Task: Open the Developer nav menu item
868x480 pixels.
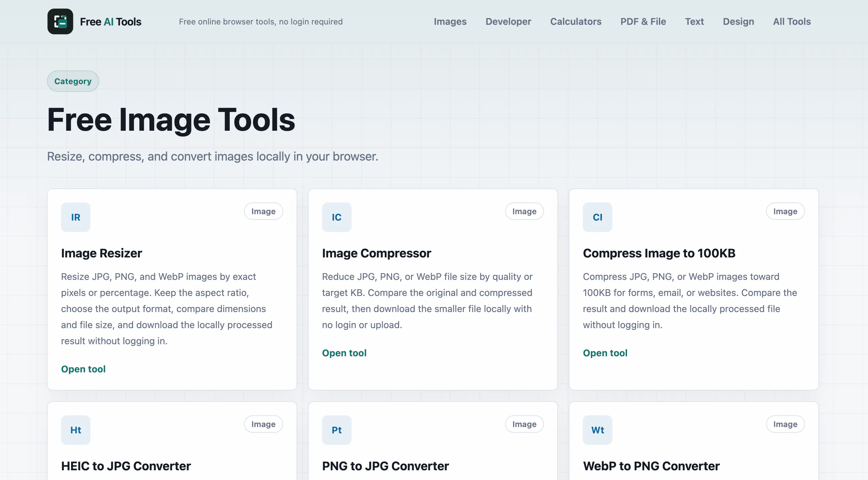Action: (x=508, y=21)
